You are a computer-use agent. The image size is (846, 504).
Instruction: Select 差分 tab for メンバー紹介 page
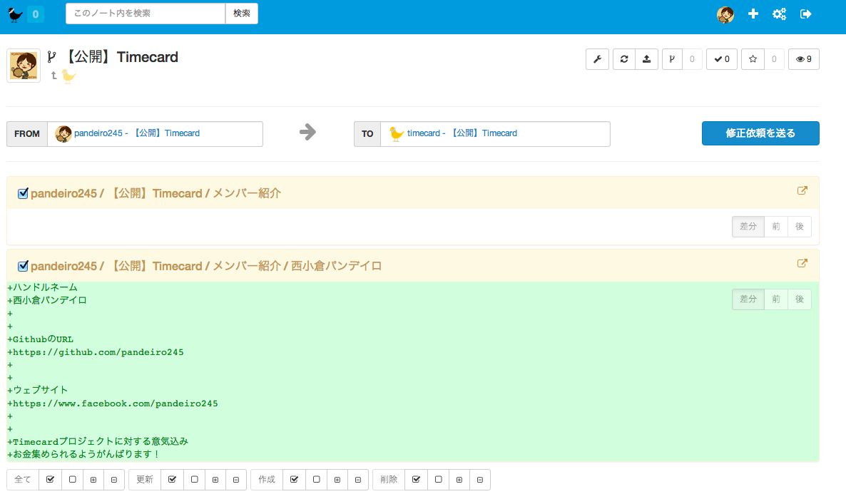coord(748,227)
